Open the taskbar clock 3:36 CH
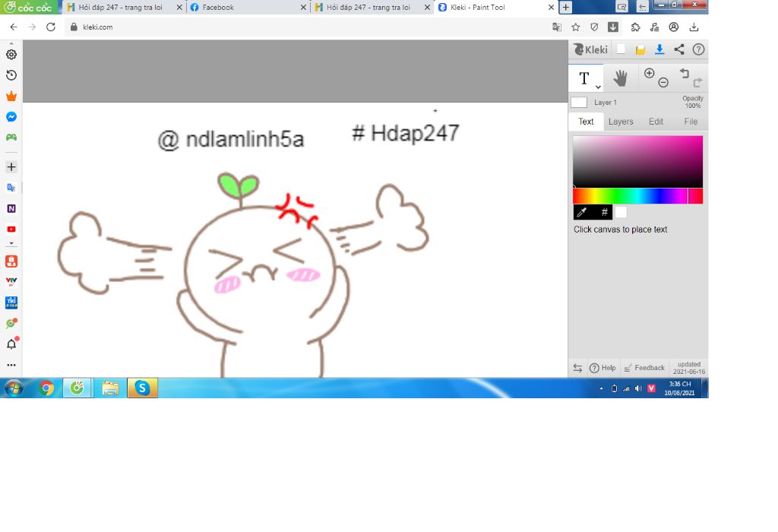The image size is (778, 532). tap(679, 388)
